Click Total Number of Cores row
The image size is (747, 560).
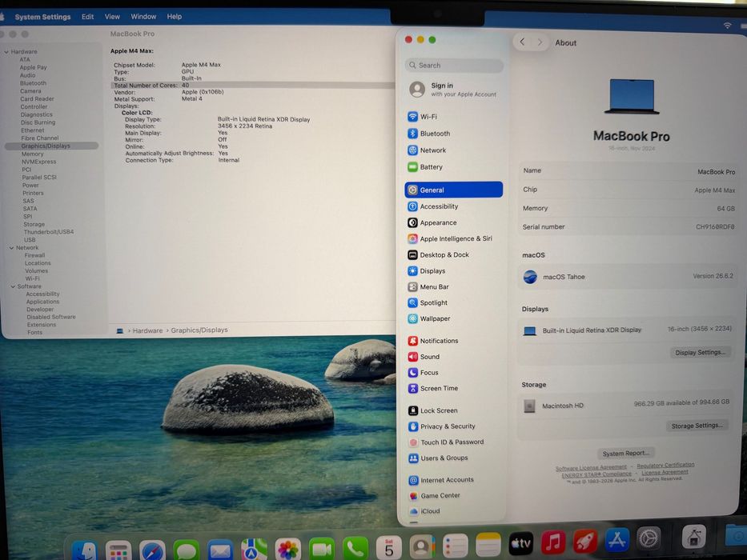[253, 86]
